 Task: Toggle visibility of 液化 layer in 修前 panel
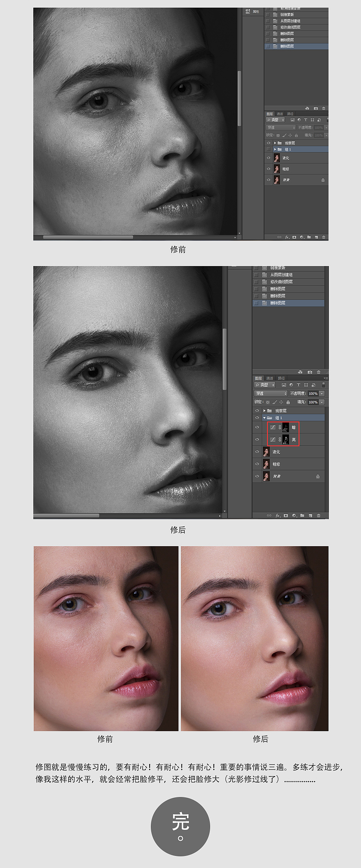click(x=268, y=158)
